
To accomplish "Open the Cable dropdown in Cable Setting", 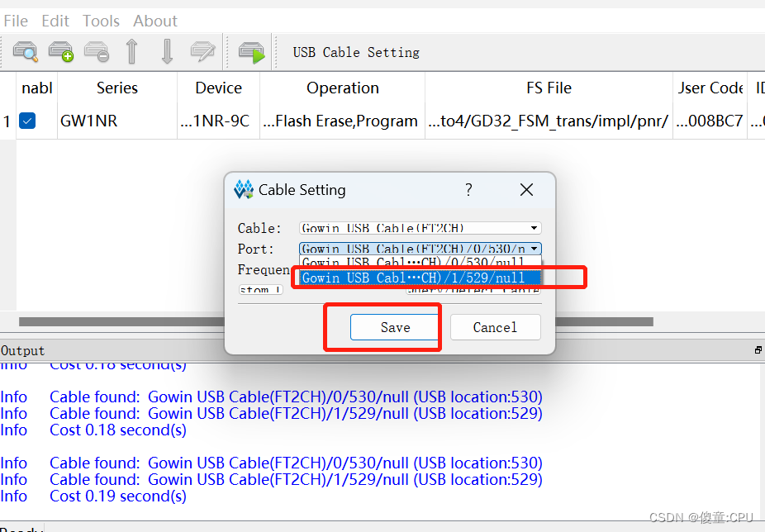I will (x=534, y=228).
